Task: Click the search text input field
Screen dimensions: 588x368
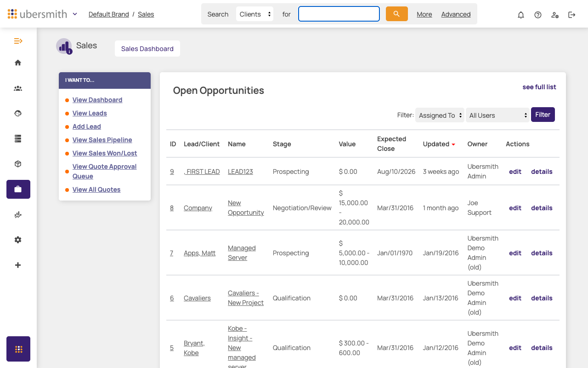Action: click(339, 14)
